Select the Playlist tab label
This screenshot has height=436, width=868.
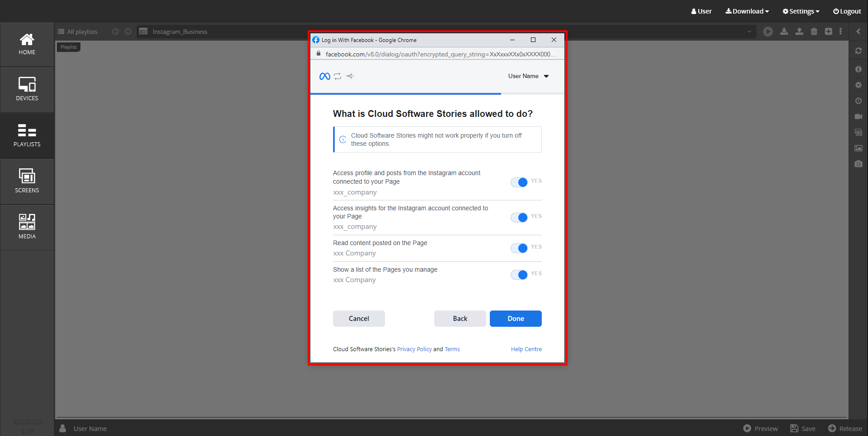click(69, 47)
